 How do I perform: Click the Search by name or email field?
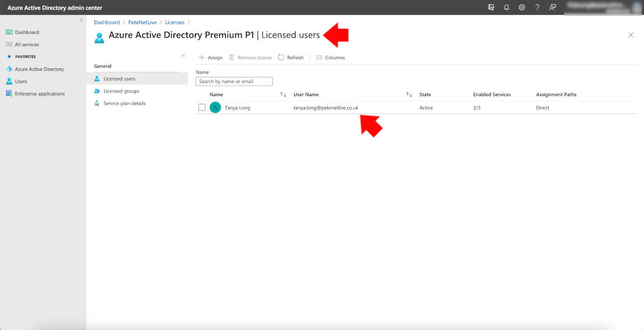click(x=234, y=81)
